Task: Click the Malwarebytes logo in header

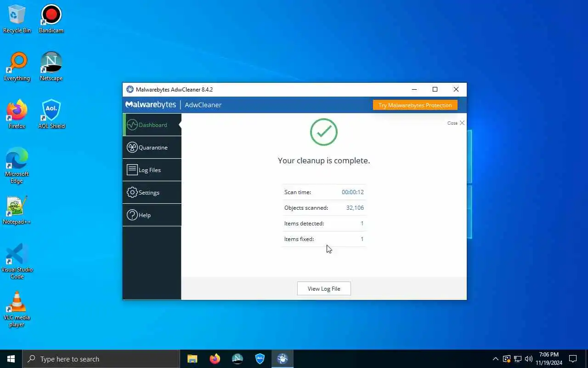Action: [151, 105]
